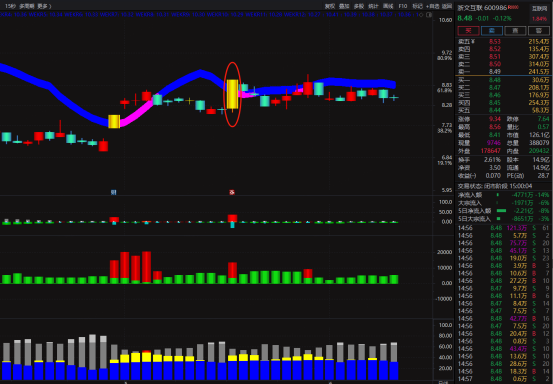Click the first yellow candlestick on blue line

[114, 121]
